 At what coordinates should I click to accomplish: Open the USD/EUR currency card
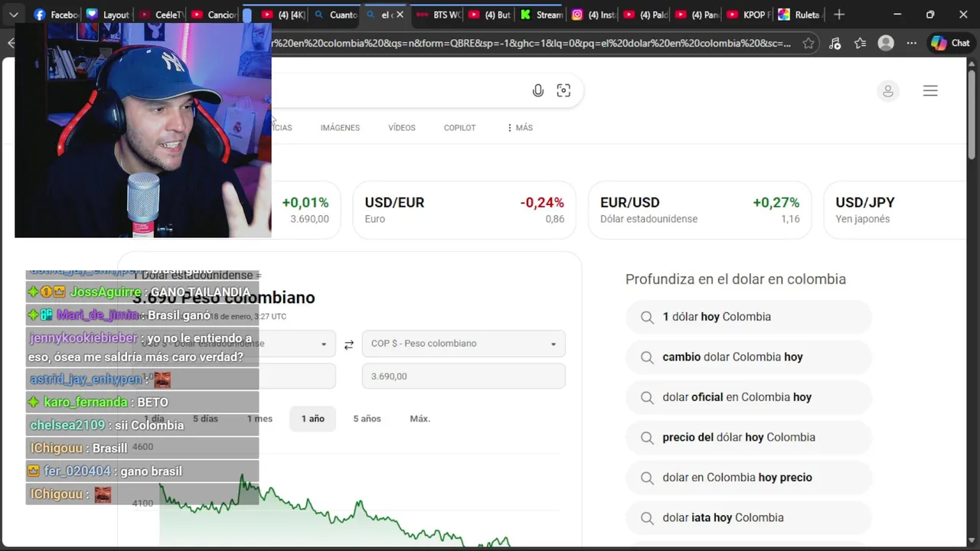coord(464,210)
